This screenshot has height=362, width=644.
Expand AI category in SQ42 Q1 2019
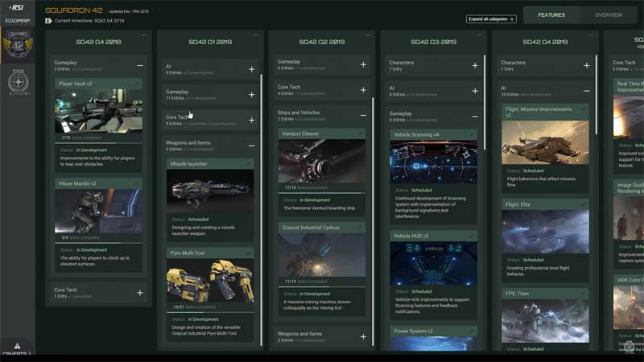[252, 69]
